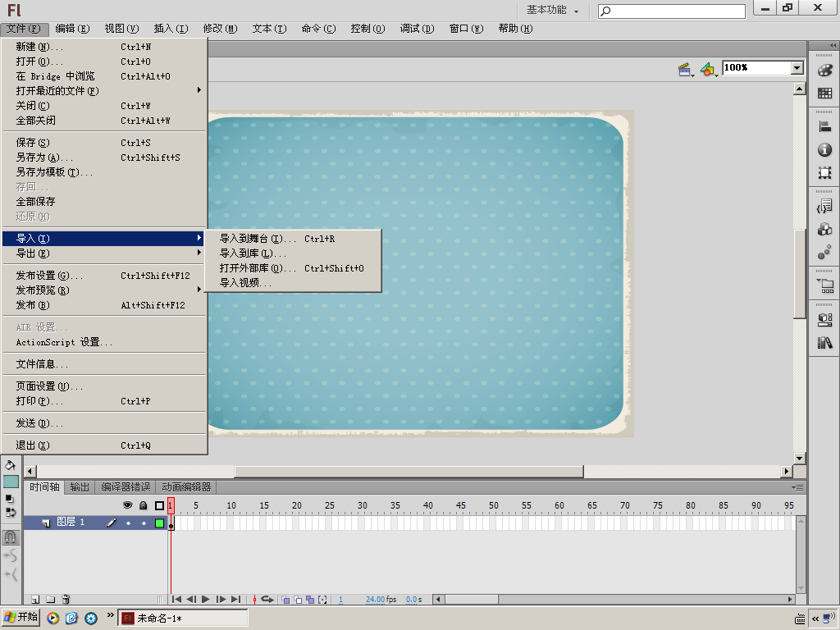Viewport: 840px width, 630px height.
Task: Click the 开始 Start button
Action: coord(21,617)
